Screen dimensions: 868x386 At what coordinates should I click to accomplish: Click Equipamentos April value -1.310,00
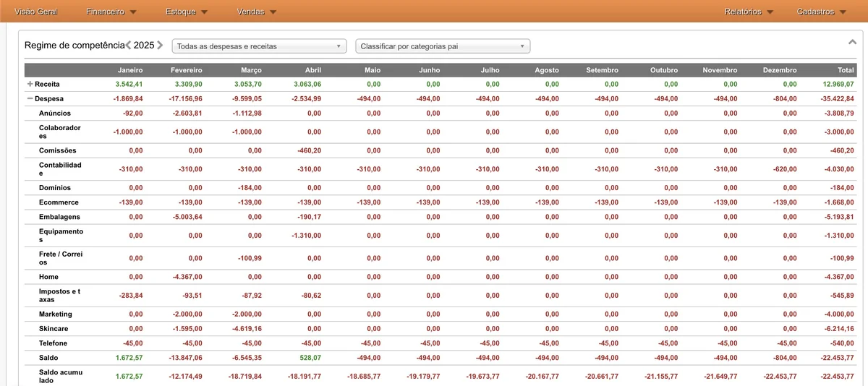(307, 236)
